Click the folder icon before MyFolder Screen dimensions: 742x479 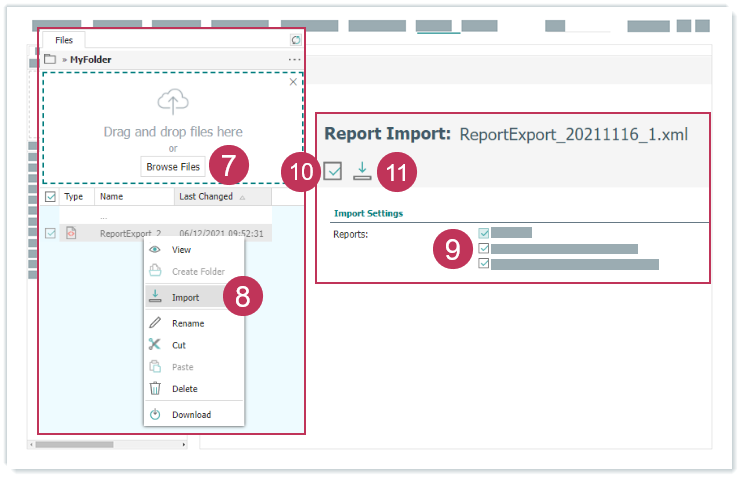click(x=50, y=60)
